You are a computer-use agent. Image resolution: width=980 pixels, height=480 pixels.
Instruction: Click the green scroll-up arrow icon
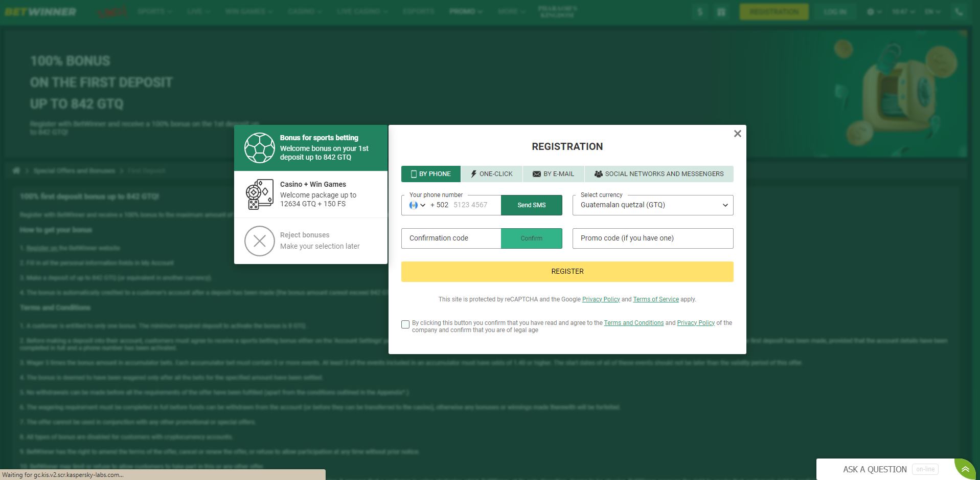(965, 469)
